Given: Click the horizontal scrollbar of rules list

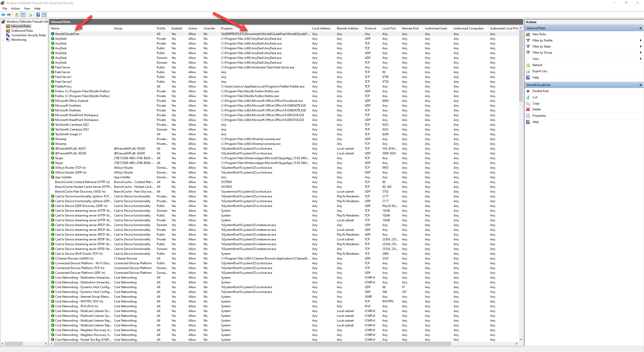Looking at the screenshot, I should (252, 343).
